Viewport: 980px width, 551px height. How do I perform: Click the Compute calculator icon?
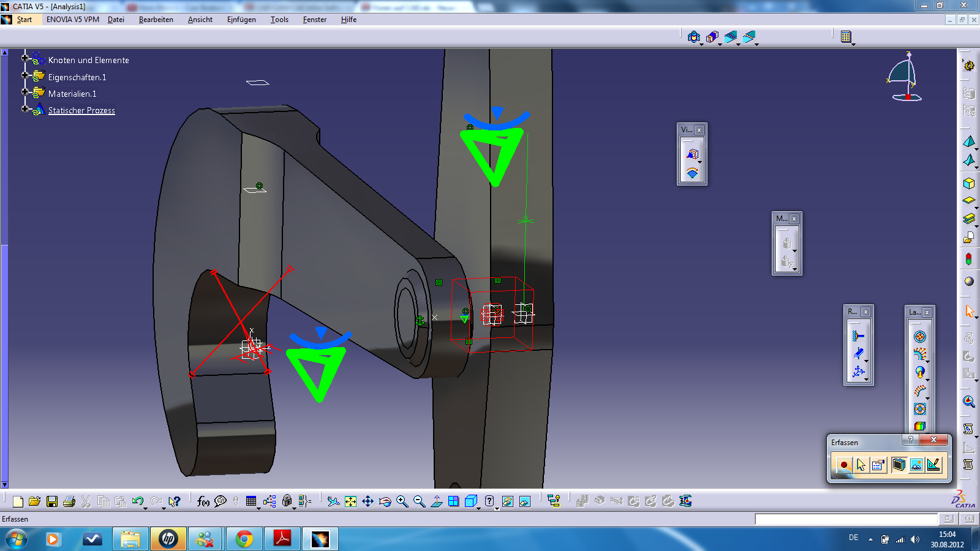[846, 37]
